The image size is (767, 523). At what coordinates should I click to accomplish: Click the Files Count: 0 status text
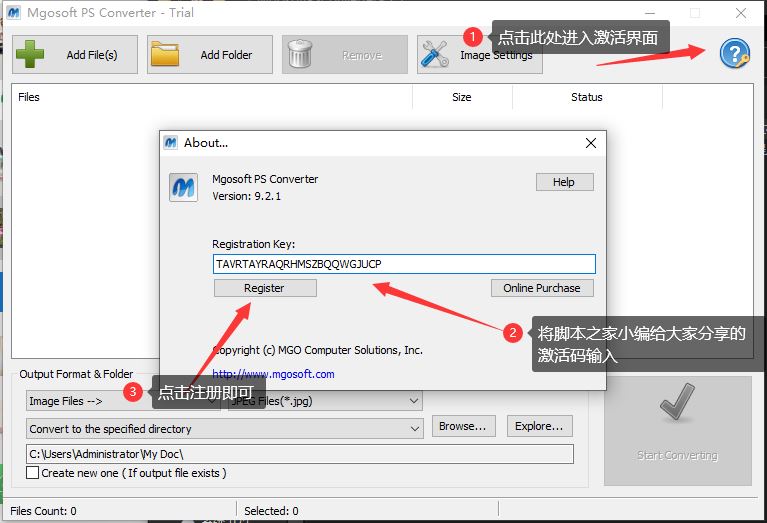coord(43,511)
